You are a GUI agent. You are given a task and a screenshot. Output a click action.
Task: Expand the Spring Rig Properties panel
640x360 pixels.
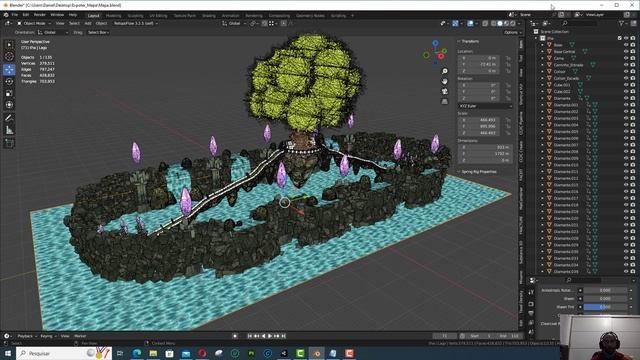coord(477,172)
